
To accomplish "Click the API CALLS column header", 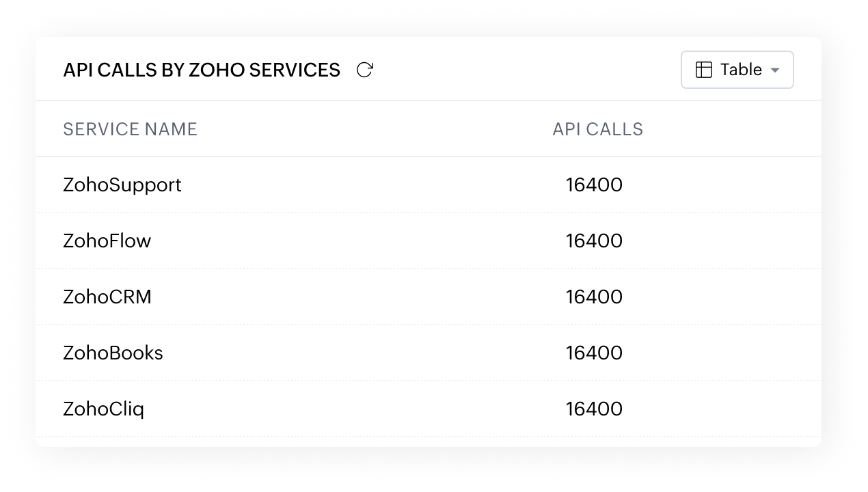I will [x=597, y=129].
